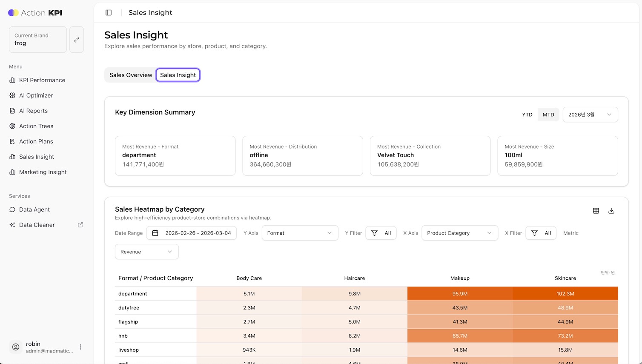
Task: Open Marketing Insight from the menu
Action: pos(43,172)
